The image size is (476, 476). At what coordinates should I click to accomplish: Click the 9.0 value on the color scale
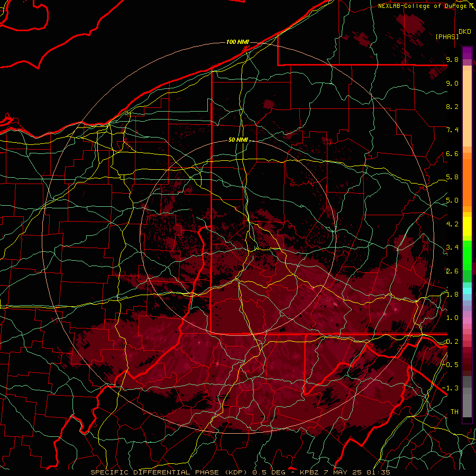pyautogui.click(x=452, y=83)
